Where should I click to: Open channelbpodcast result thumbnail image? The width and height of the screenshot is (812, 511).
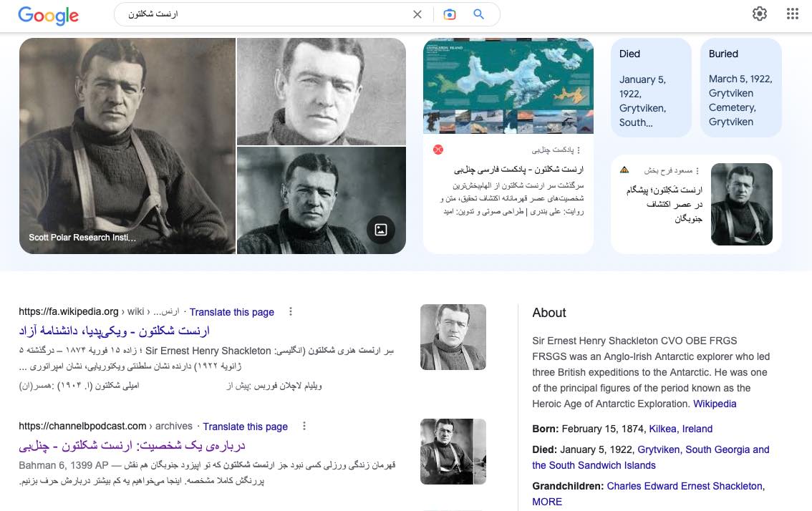click(453, 452)
